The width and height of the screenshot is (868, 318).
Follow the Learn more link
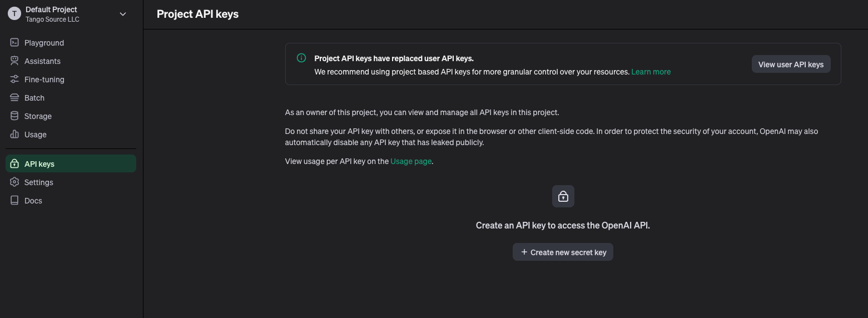[651, 72]
